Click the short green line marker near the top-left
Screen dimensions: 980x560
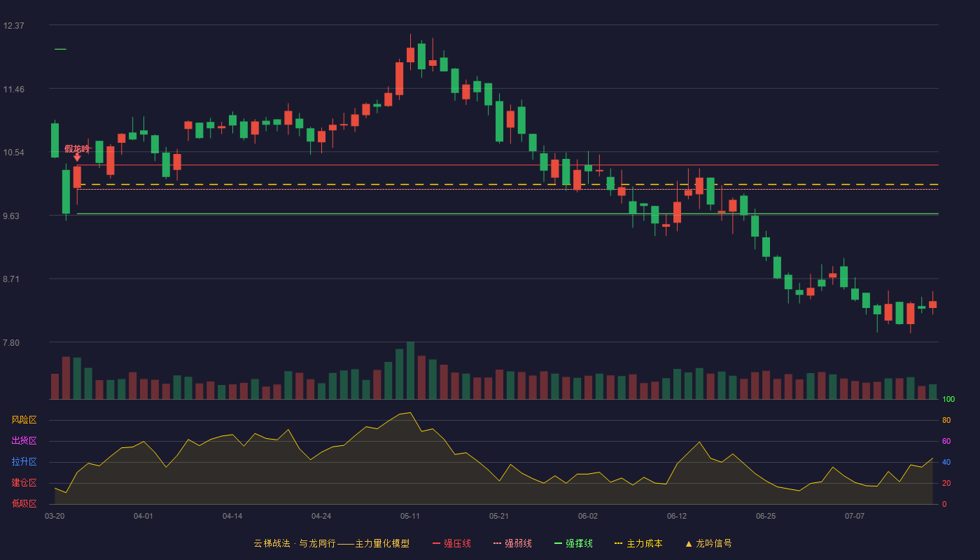(60, 49)
